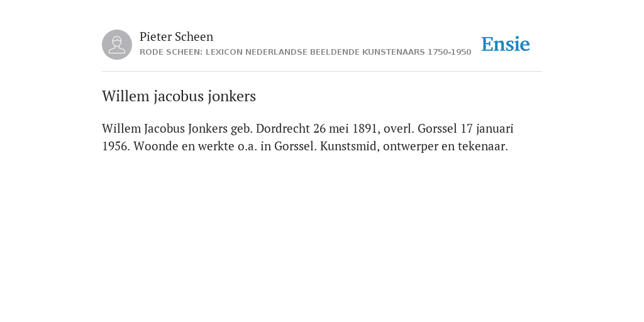
Task: Open the Ensie logo
Action: (506, 44)
